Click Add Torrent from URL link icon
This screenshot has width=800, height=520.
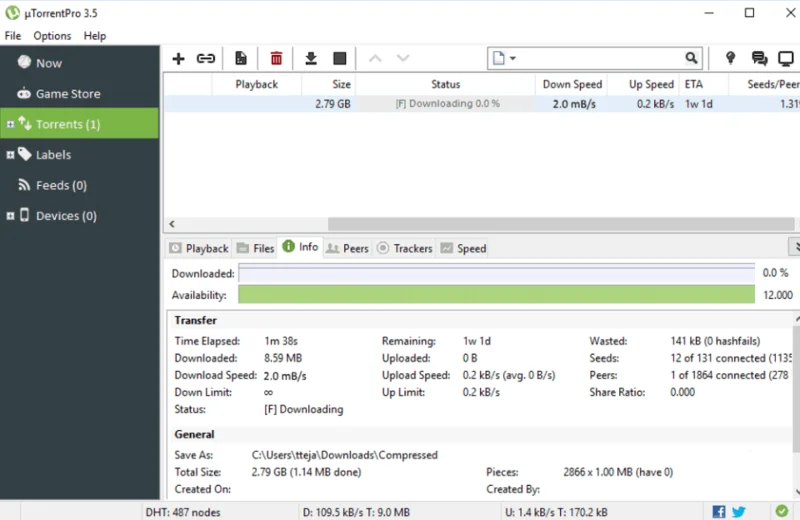pyautogui.click(x=206, y=59)
